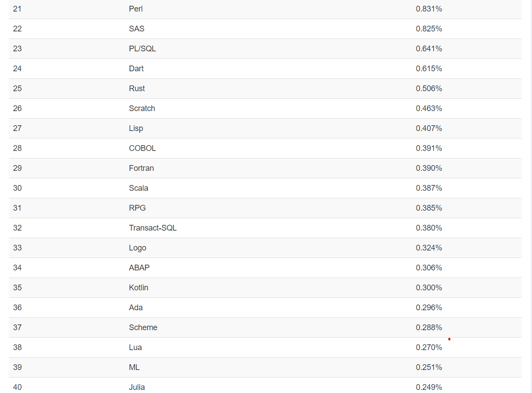Click Transact-SQL in the list
Viewport: 532px width, 393px height.
(x=153, y=228)
